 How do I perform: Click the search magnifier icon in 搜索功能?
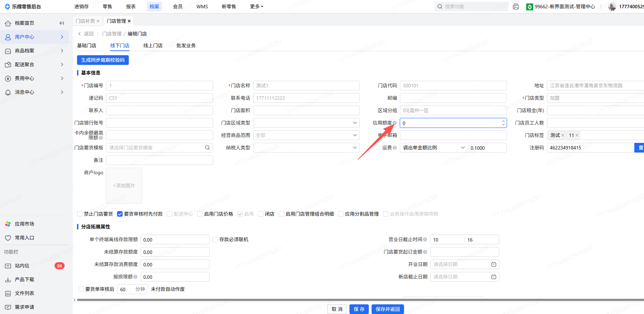pyautogui.click(x=440, y=7)
